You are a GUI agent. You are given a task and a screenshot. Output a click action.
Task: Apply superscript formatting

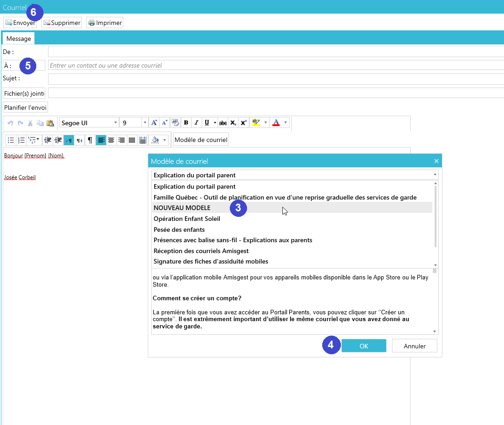coord(244,122)
